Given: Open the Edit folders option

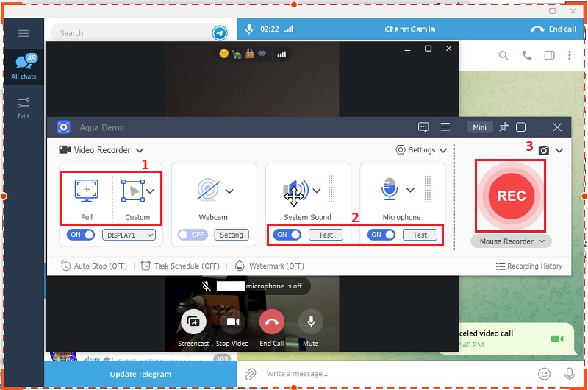Looking at the screenshot, I should point(24,108).
